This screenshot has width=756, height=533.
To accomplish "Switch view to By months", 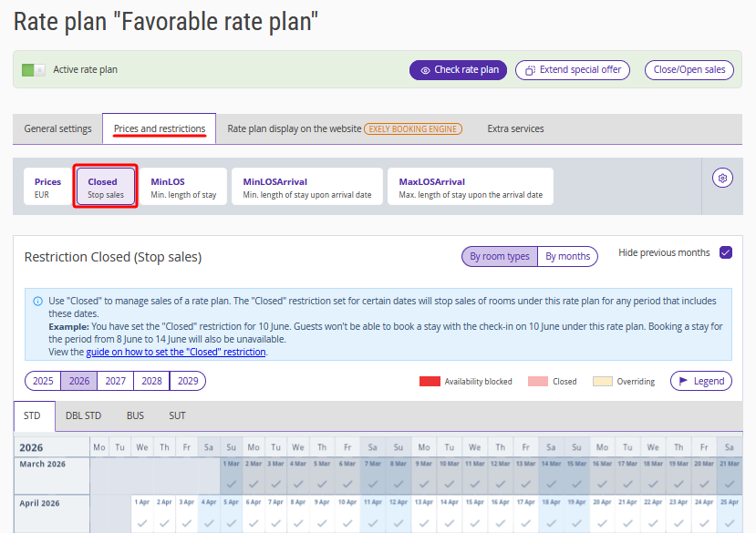I will [x=567, y=256].
